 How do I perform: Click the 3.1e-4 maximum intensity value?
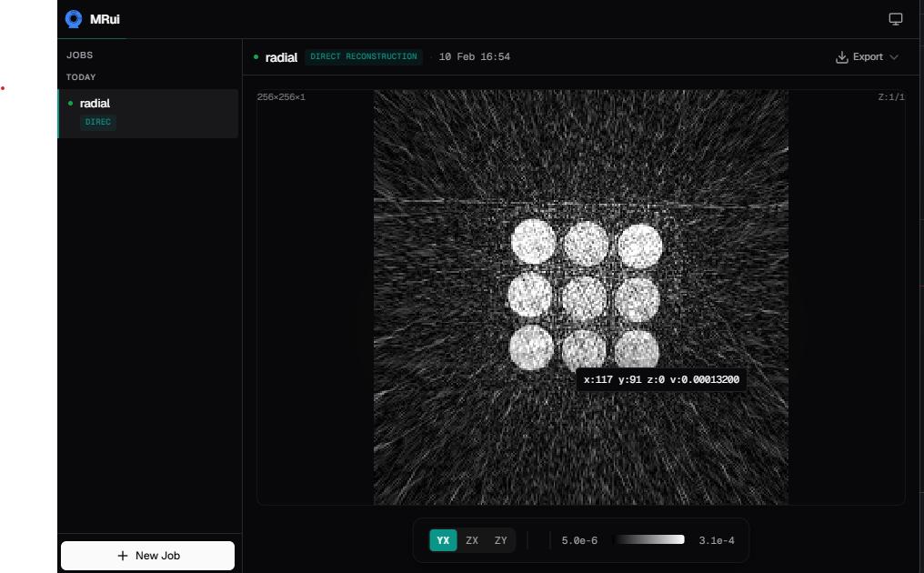click(717, 540)
